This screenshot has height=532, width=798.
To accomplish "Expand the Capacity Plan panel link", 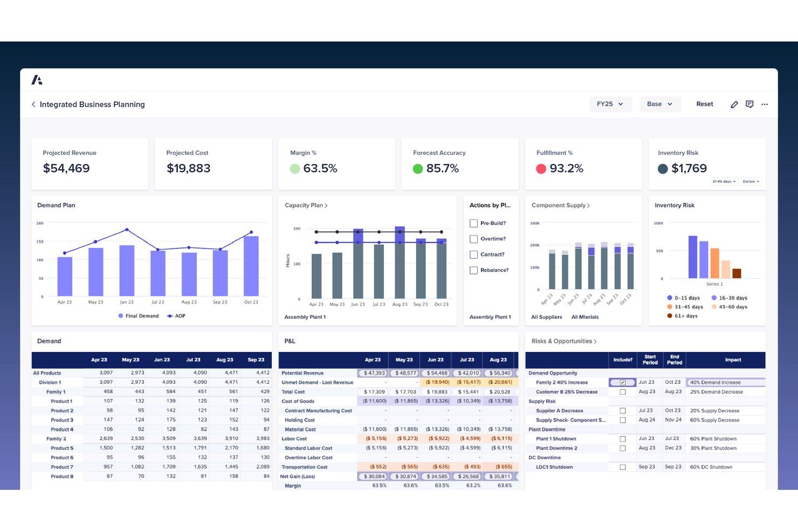I will (306, 205).
